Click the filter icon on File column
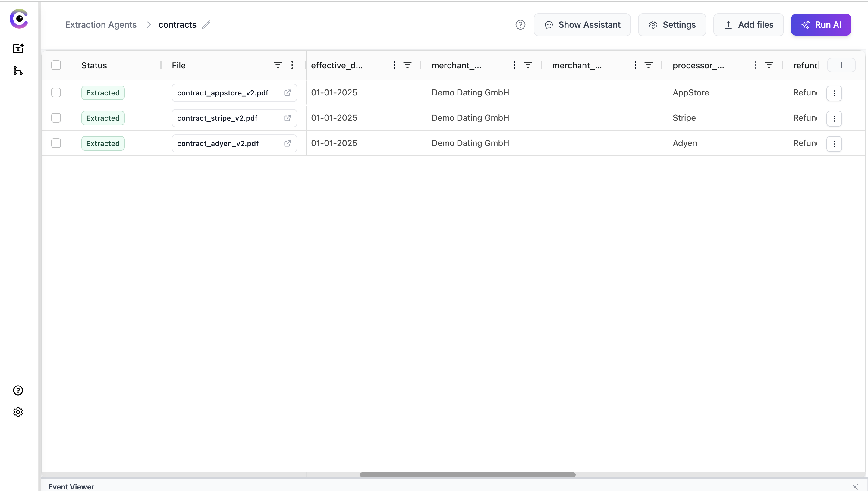 (x=278, y=65)
